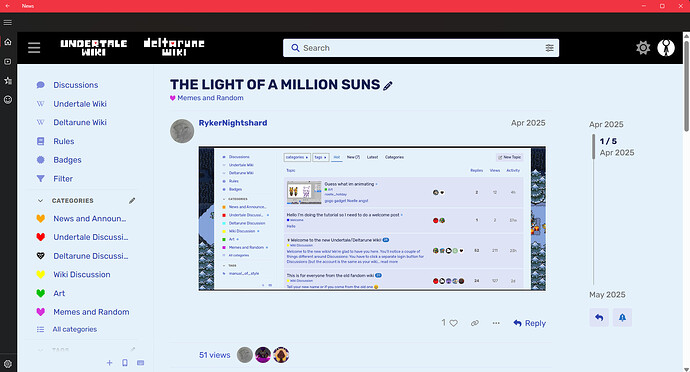Open app settings gear in bottom-left rail
The width and height of the screenshot is (690, 372).
(8, 364)
